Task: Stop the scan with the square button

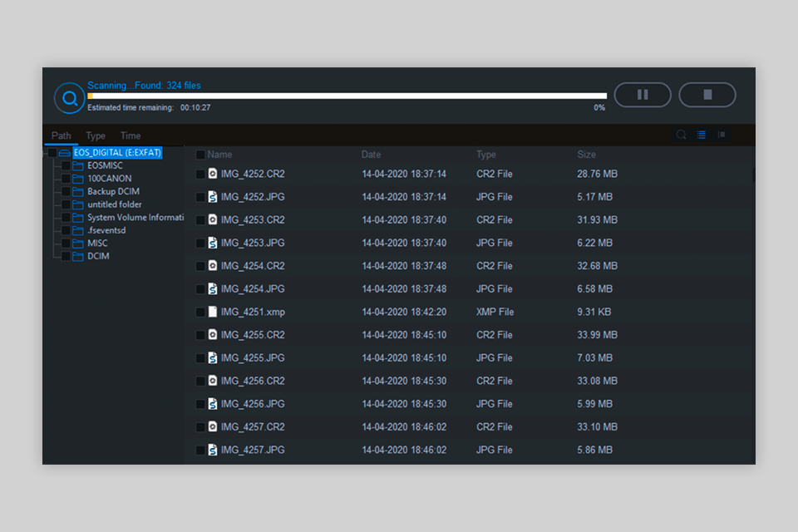Action: (707, 95)
